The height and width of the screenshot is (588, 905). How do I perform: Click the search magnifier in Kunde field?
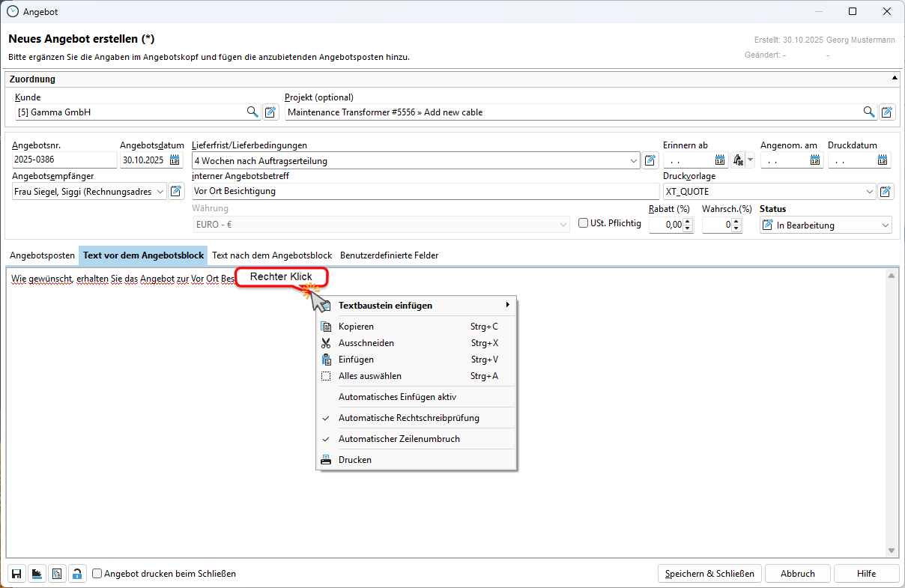click(x=253, y=112)
